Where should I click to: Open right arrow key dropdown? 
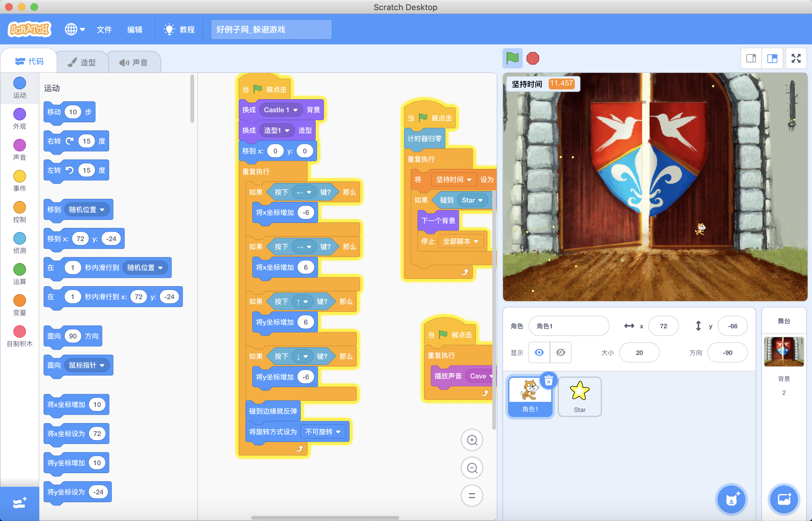tap(304, 247)
